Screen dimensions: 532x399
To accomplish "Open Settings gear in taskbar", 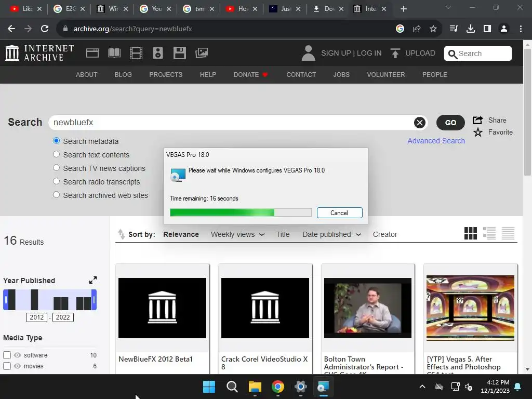I will [301, 387].
